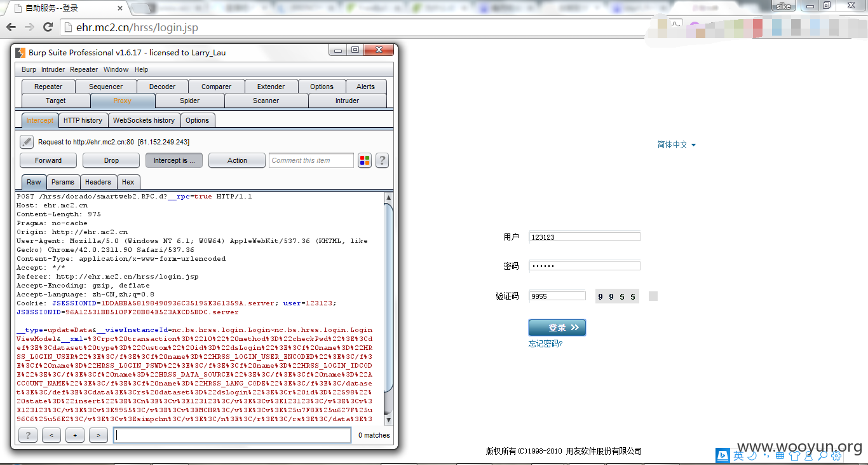Switch to the Intruder tool tab beside Scanner
Screen dimensions: 868x465
pyautogui.click(x=347, y=101)
